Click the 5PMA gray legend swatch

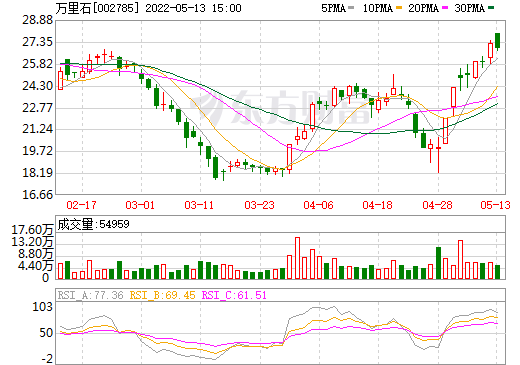[351, 8]
